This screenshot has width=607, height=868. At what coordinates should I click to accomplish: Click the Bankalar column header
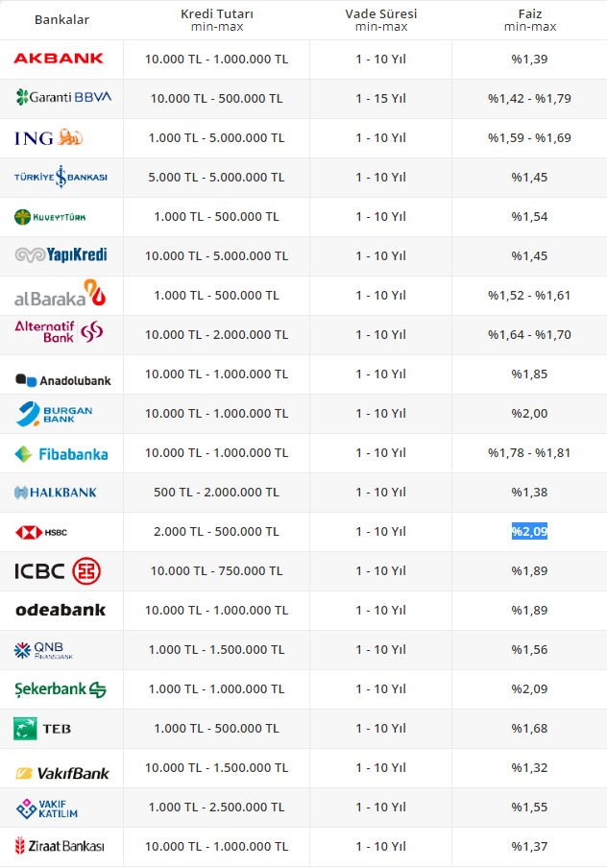click(61, 19)
